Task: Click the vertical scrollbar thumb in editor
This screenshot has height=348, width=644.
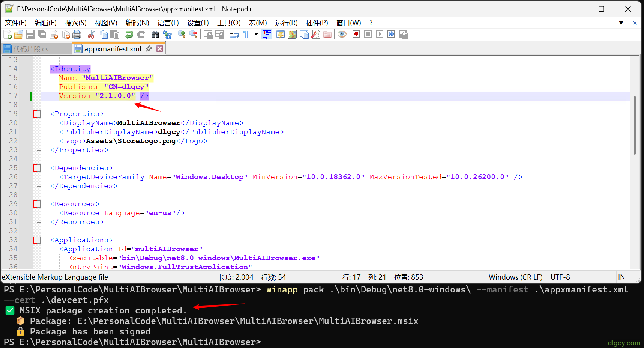Action: point(634,125)
